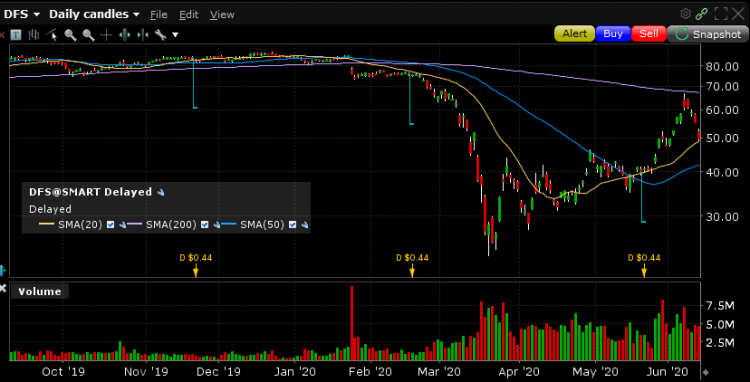
Task: Click the red Sell button
Action: [649, 34]
